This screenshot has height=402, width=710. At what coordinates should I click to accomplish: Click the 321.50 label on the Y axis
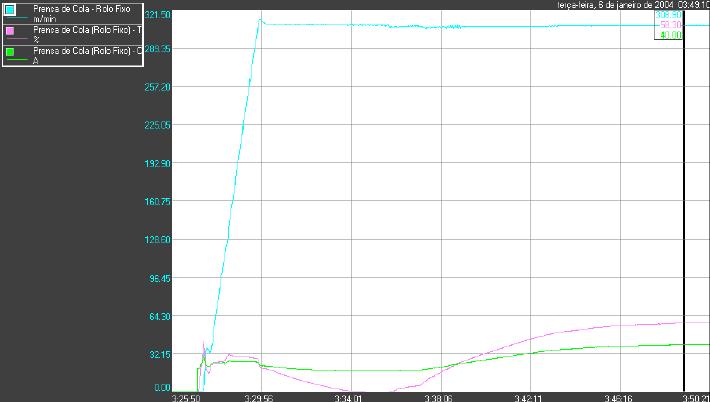click(x=158, y=15)
